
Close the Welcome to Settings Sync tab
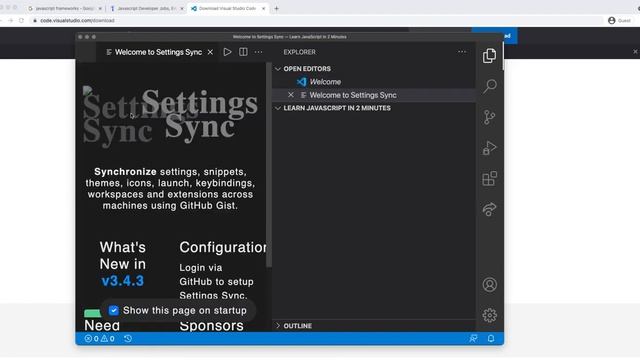(210, 52)
